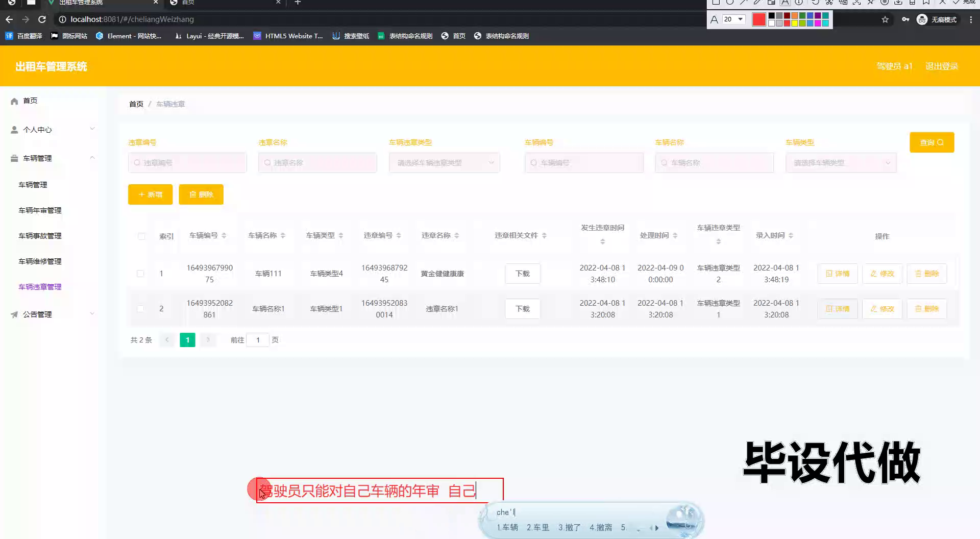Reload the page with the refresh icon
This screenshot has height=539, width=980.
coord(42,19)
